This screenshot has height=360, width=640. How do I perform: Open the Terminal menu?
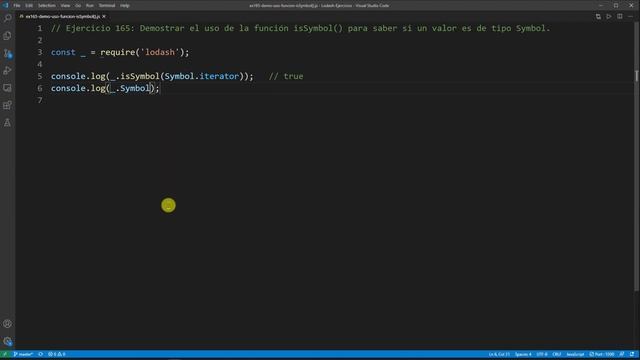click(107, 6)
